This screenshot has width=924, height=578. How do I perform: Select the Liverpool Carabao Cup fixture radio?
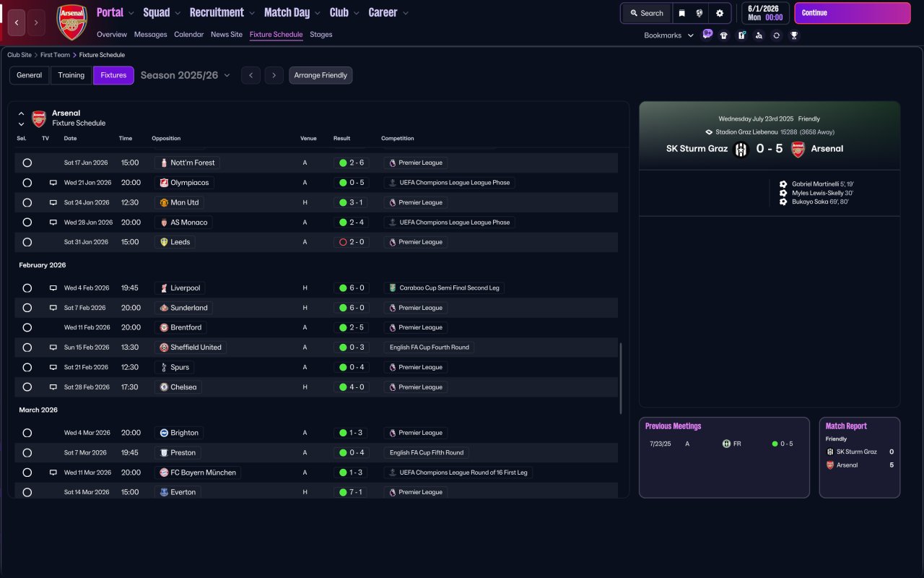pos(27,288)
